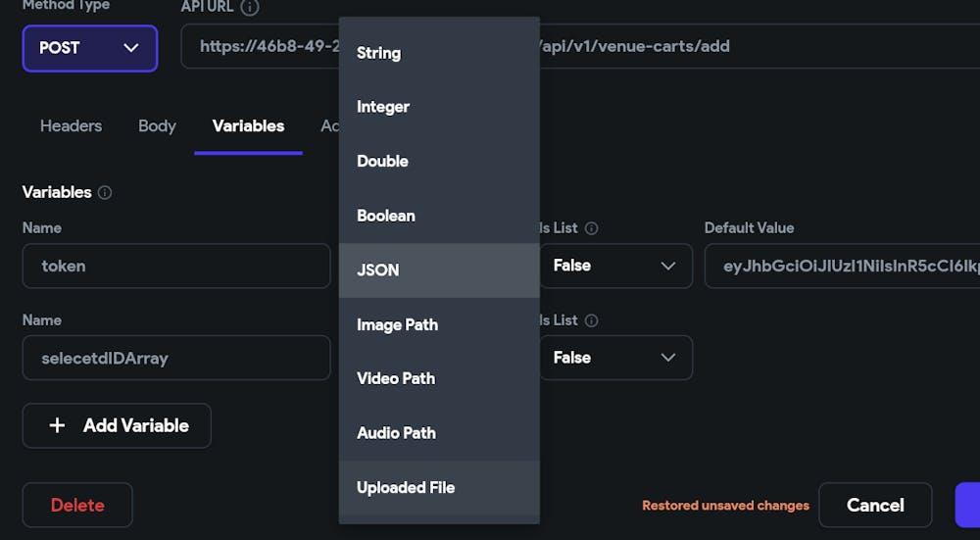980x540 pixels.
Task: Select Uploaded File type option
Action: 439,487
